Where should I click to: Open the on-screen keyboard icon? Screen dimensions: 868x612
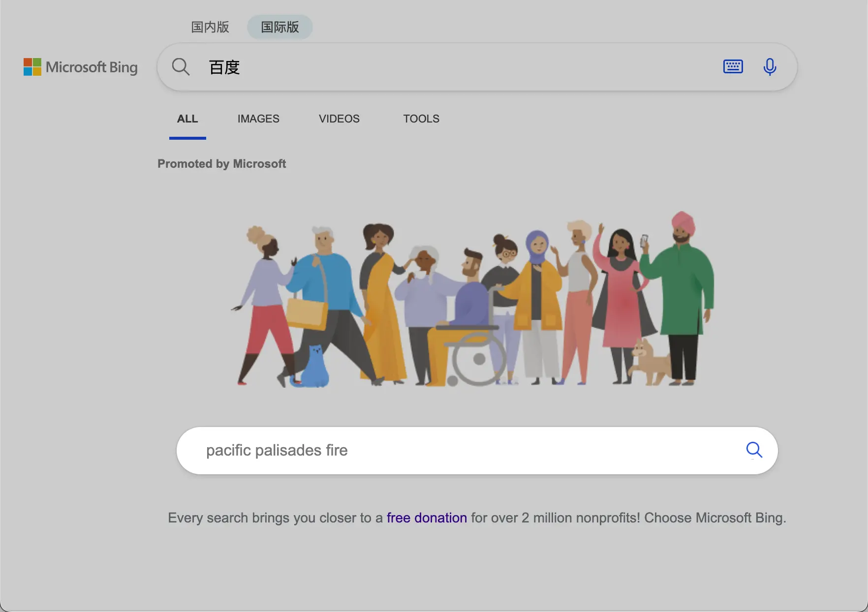point(733,66)
